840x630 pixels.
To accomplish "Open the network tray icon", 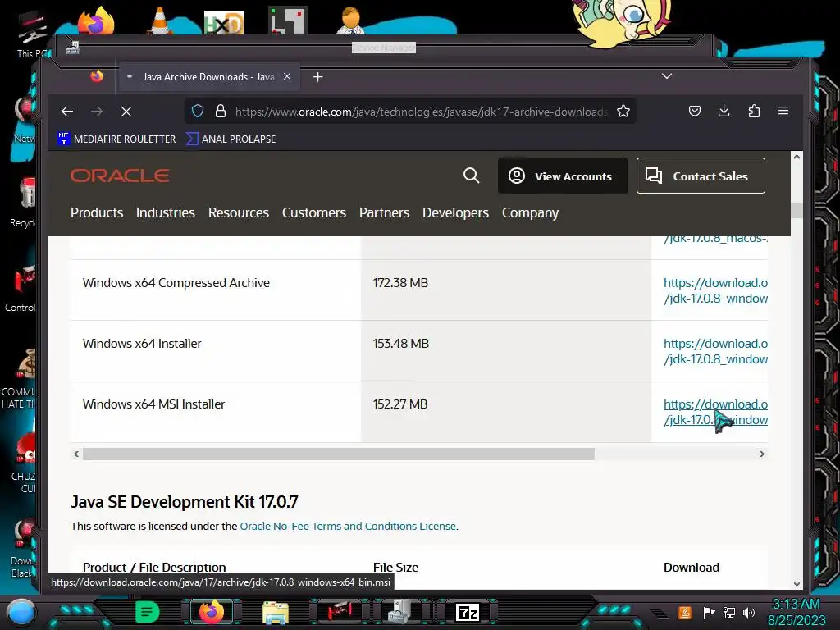I will pyautogui.click(x=729, y=612).
